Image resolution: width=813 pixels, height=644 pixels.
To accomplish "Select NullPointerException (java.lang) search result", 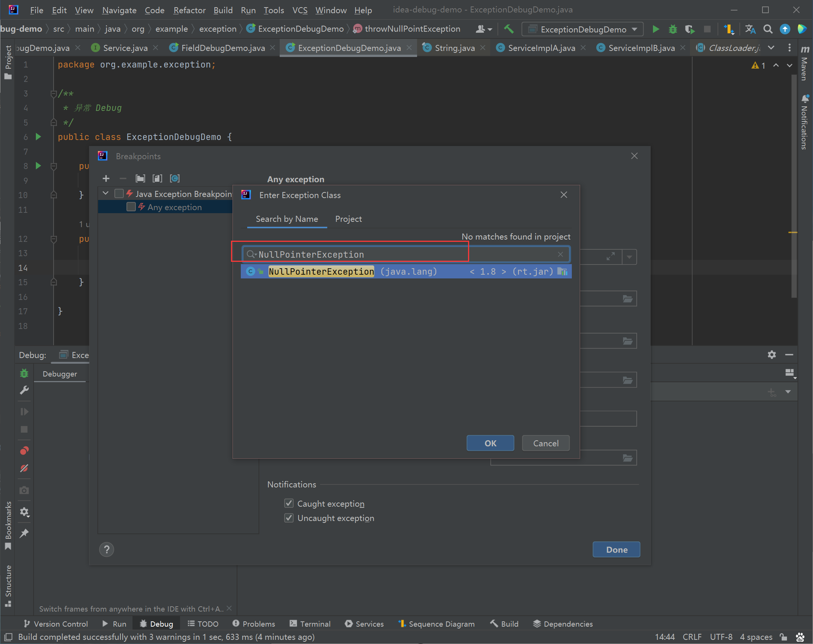I will click(406, 271).
